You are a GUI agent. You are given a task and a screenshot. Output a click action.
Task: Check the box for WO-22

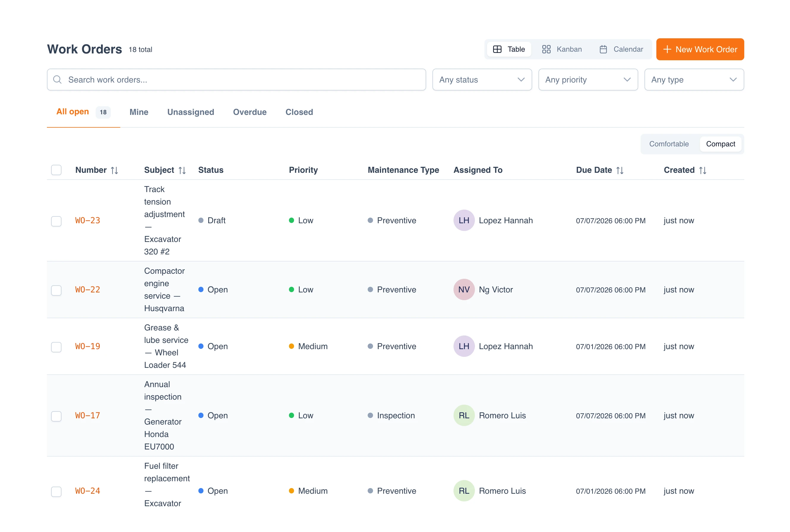tap(56, 290)
